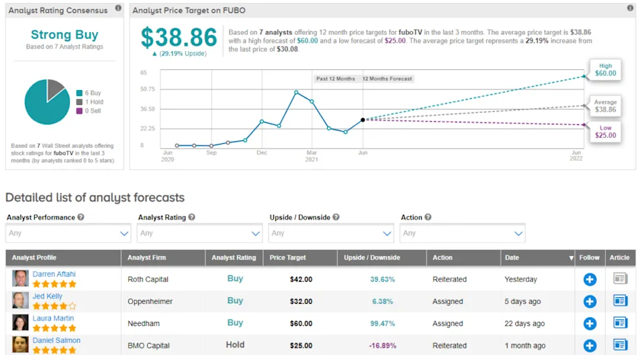Image resolution: width=644 pixels, height=355 pixels.
Task: Open article icon in Oppenheimer row
Action: click(x=620, y=301)
